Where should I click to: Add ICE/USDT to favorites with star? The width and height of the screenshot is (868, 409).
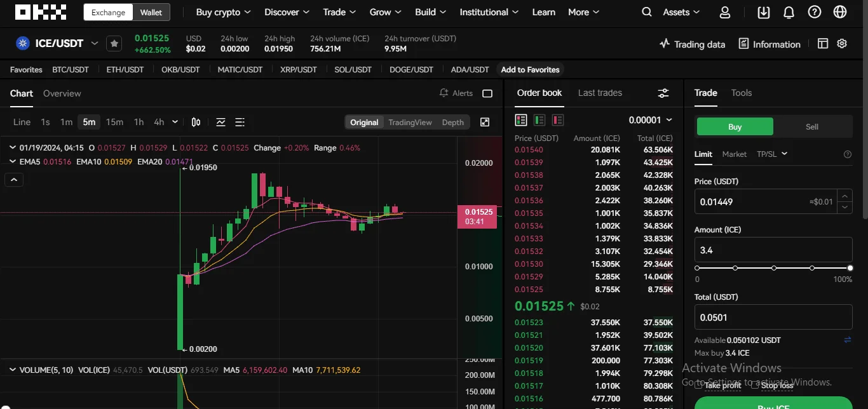[x=114, y=43]
